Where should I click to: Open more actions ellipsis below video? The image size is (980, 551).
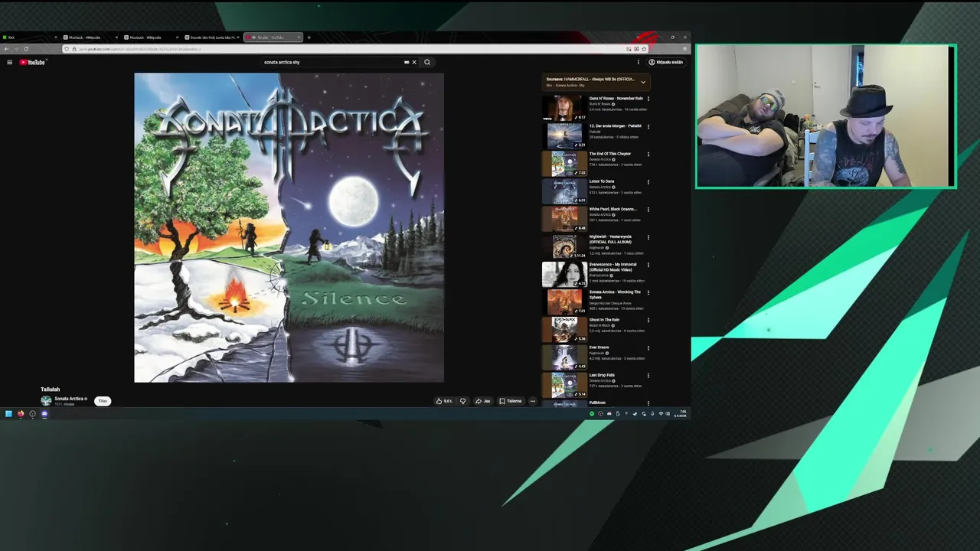(x=533, y=401)
